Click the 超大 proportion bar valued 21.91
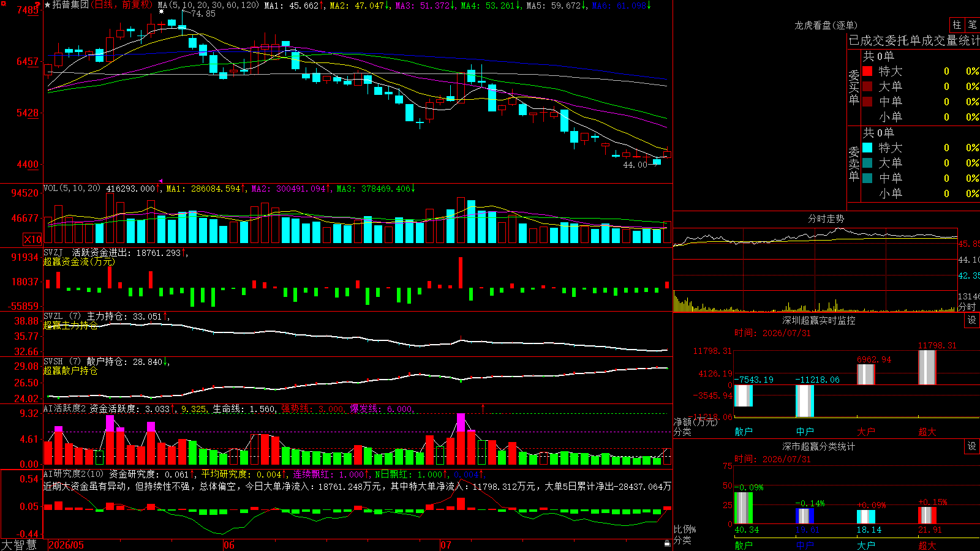Viewport: 980px width, 551px height. click(927, 515)
